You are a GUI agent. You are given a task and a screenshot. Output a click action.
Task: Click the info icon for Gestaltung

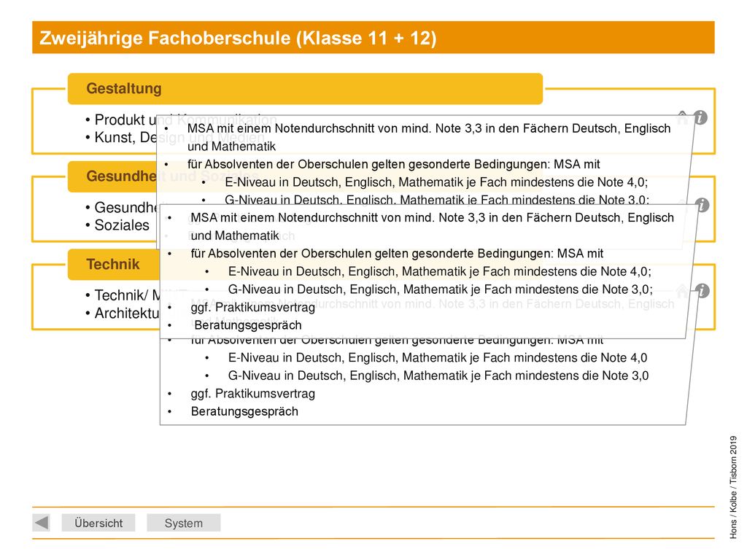coord(700,117)
